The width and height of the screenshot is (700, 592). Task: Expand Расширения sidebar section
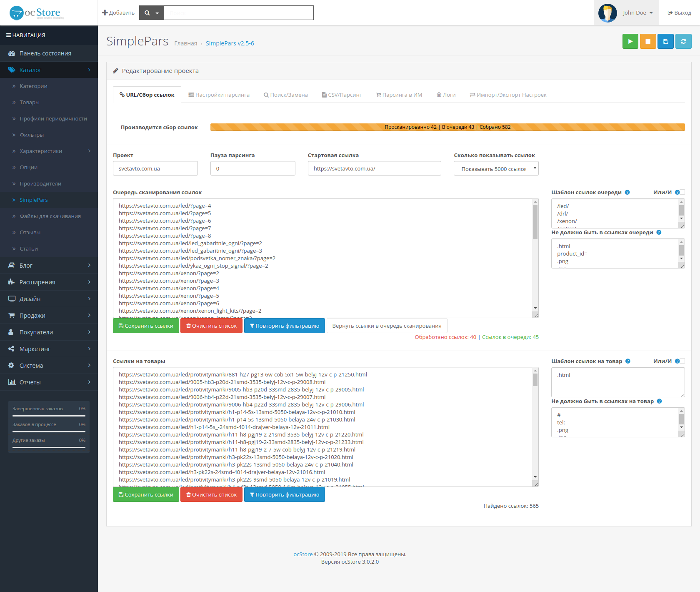pos(49,282)
